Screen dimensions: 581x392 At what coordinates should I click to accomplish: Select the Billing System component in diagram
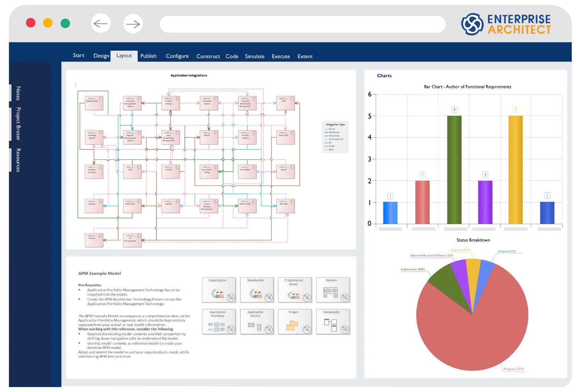(94, 103)
